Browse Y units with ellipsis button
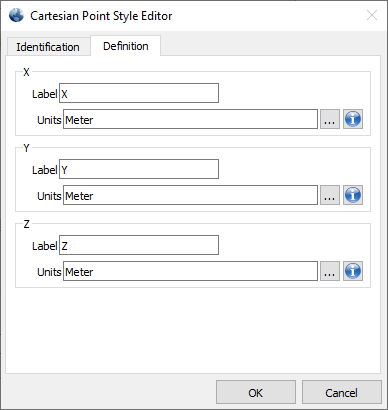The height and width of the screenshot is (410, 388). click(330, 195)
